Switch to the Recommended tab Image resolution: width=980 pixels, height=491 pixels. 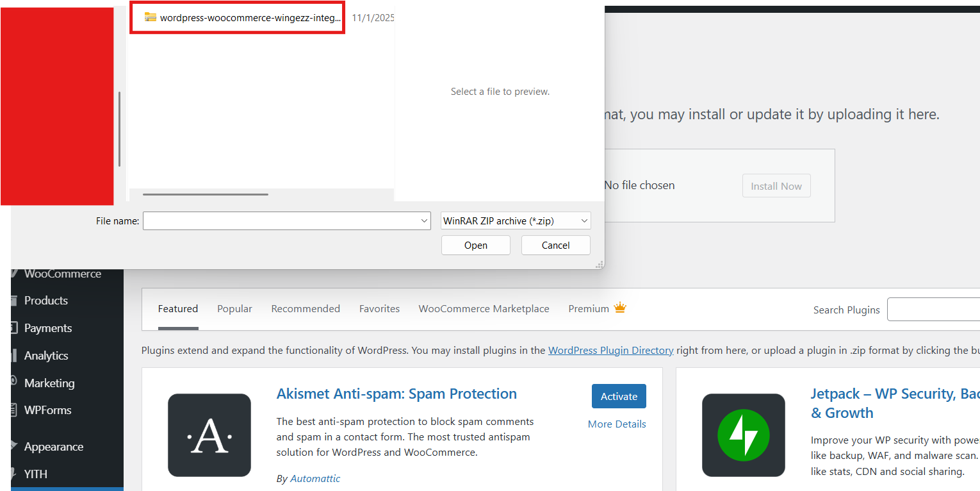coord(306,309)
